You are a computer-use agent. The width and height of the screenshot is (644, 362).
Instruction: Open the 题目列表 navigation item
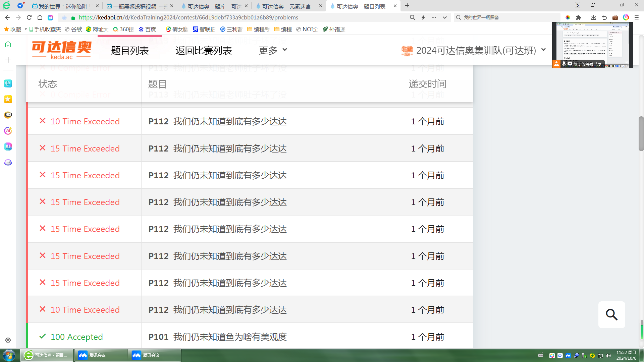pyautogui.click(x=130, y=50)
